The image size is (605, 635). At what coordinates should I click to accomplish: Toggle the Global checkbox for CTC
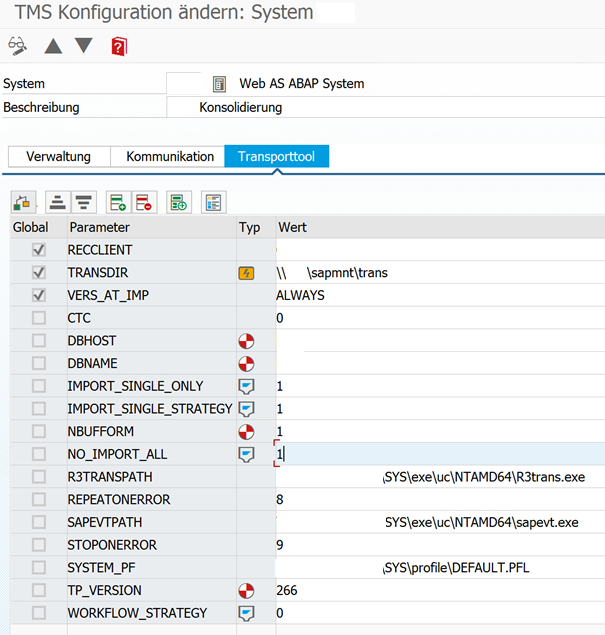coord(39,318)
